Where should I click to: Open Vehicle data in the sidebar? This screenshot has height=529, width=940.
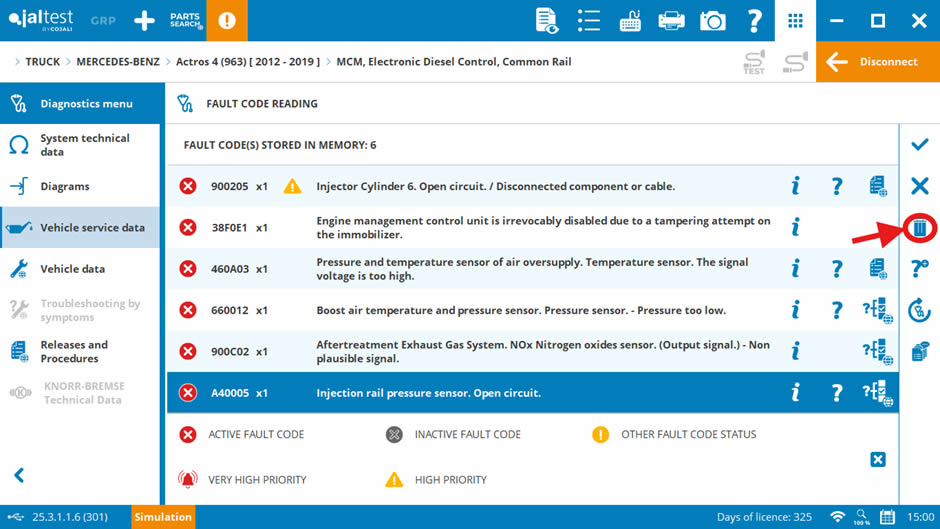pos(80,269)
